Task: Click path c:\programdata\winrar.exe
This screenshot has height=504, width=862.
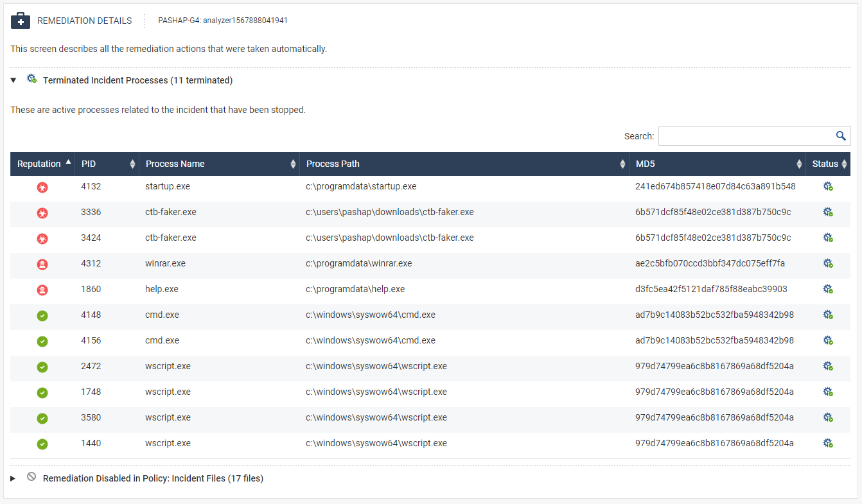Action: tap(359, 263)
